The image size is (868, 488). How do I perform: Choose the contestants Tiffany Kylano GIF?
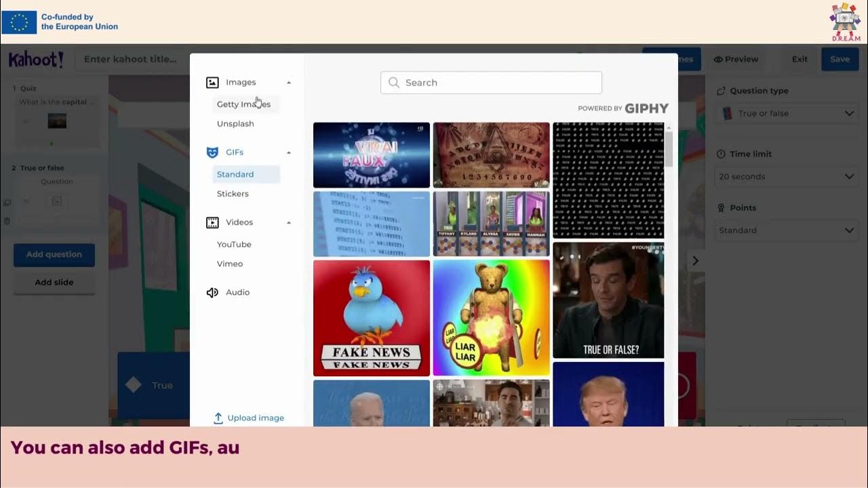coord(491,224)
